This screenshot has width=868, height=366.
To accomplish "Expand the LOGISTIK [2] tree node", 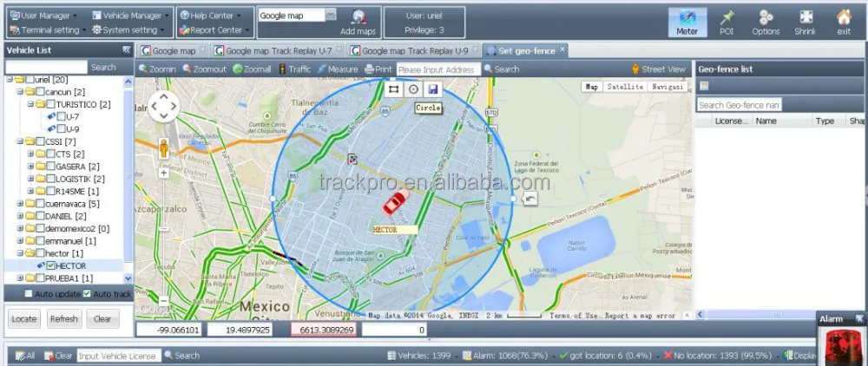I will point(30,179).
